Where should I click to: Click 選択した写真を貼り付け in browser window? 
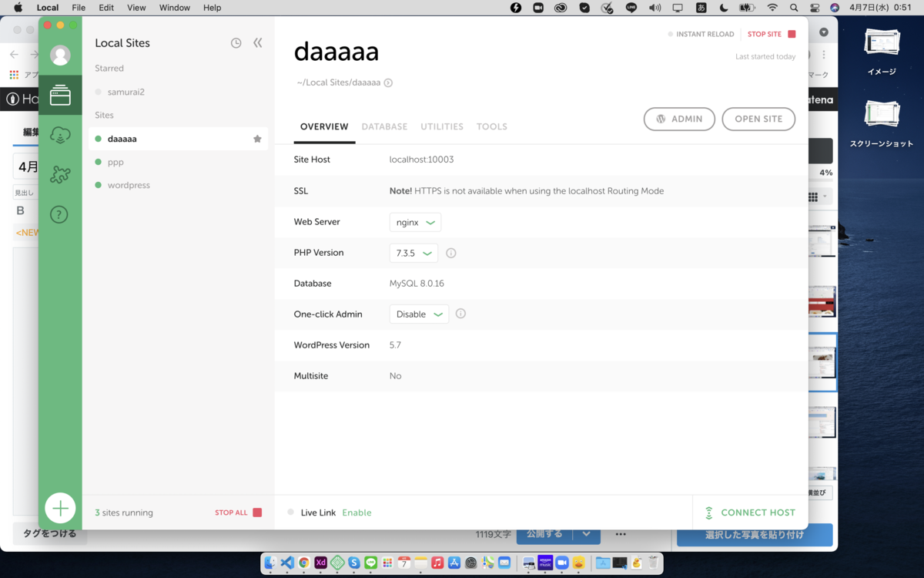pyautogui.click(x=755, y=535)
